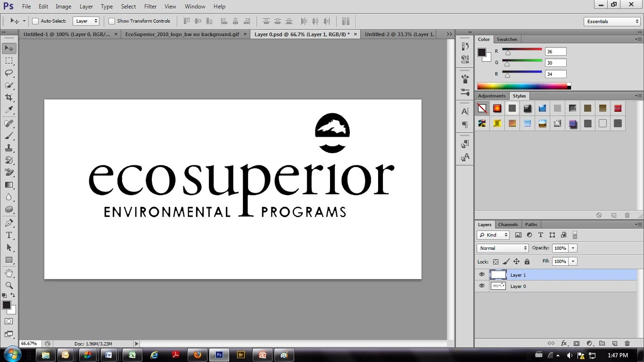
Task: Select the Eyedropper tool
Action: point(9,110)
